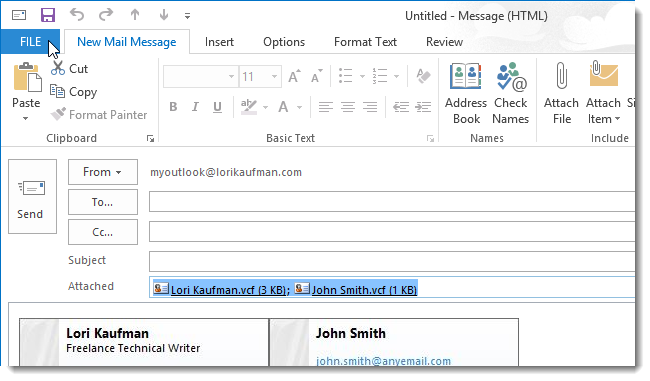Open the Clipboard dialog launcher

(x=150, y=139)
